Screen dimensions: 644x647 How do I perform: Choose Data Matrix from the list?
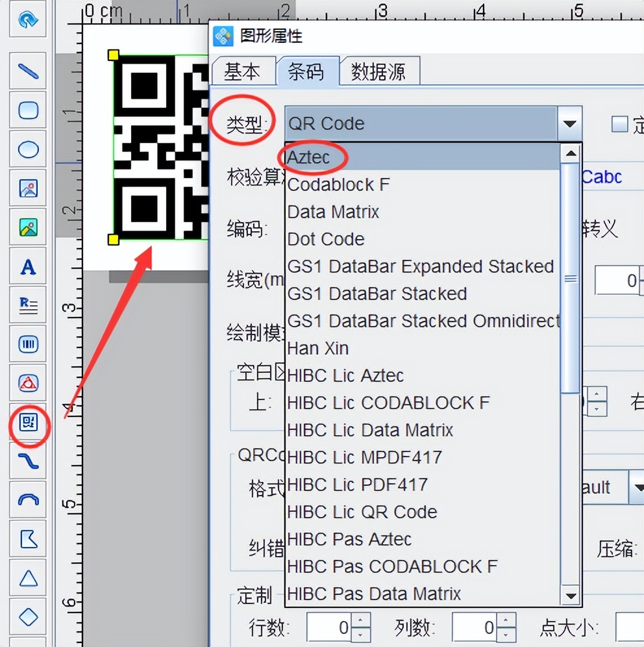pos(423,212)
